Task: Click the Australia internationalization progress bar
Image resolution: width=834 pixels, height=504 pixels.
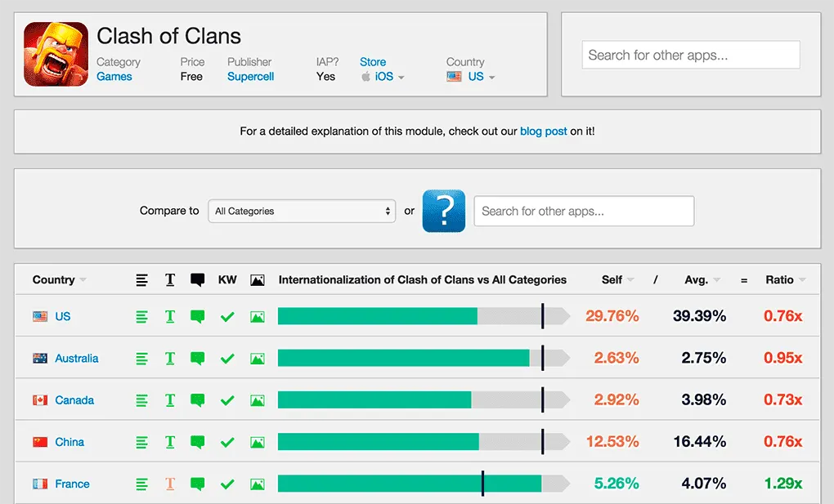Action: click(x=424, y=358)
